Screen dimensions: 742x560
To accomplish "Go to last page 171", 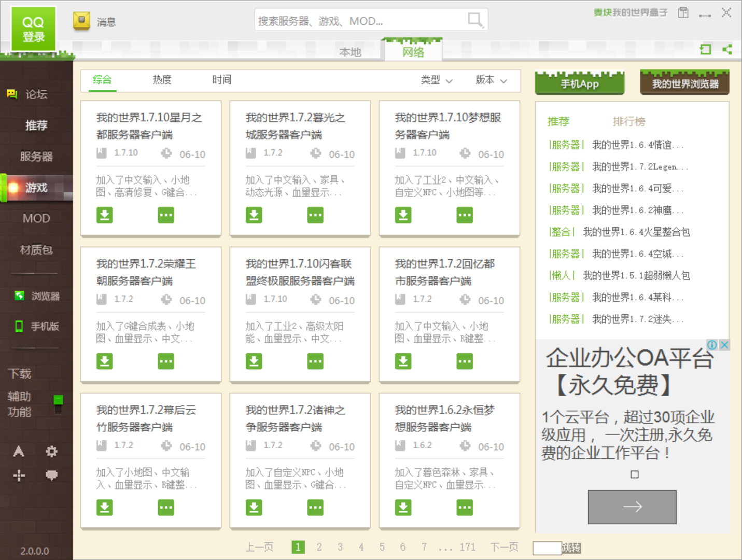I will 467,547.
